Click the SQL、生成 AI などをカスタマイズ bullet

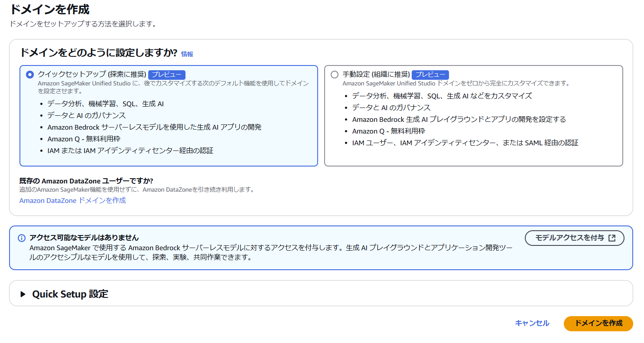(442, 96)
